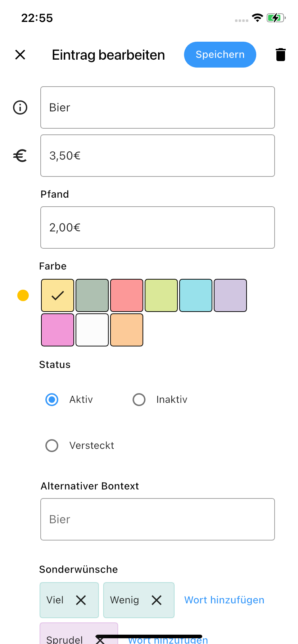Edit the price field showing 3,50€
The height and width of the screenshot is (644, 298).
[158, 156]
